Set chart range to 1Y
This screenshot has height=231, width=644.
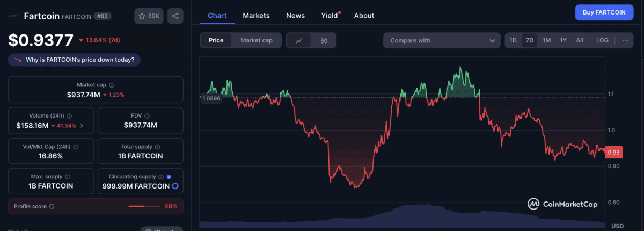[x=563, y=40]
